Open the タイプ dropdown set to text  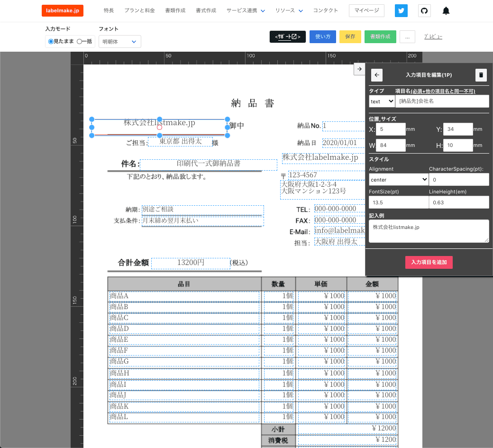point(382,101)
